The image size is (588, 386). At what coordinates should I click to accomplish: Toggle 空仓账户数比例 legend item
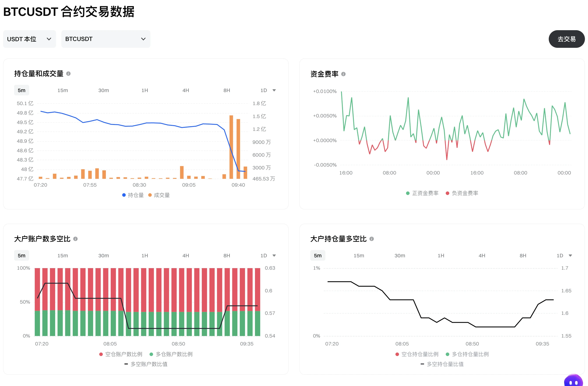121,354
